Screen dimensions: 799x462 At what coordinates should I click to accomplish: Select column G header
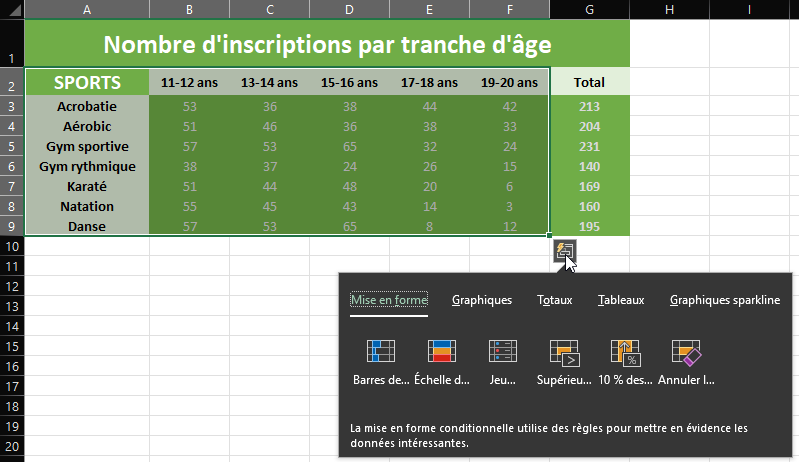pos(589,9)
